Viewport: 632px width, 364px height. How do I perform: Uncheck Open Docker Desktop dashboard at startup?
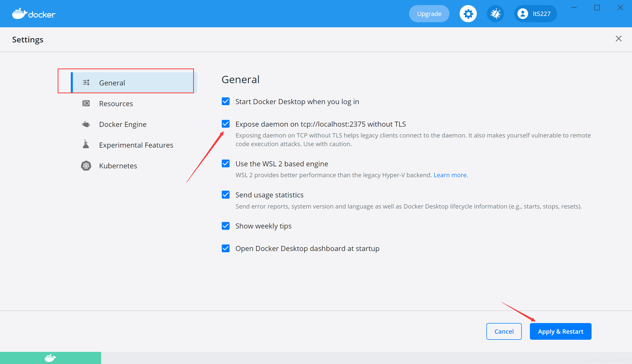coord(225,248)
